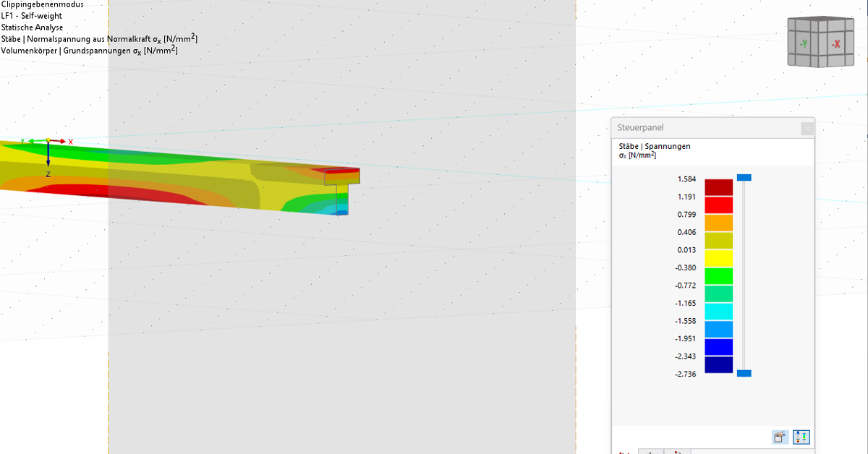Close the Steuerpanel window

[807, 129]
